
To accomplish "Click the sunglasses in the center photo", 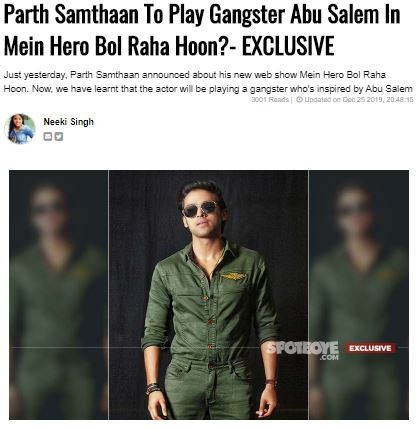I will pyautogui.click(x=200, y=210).
